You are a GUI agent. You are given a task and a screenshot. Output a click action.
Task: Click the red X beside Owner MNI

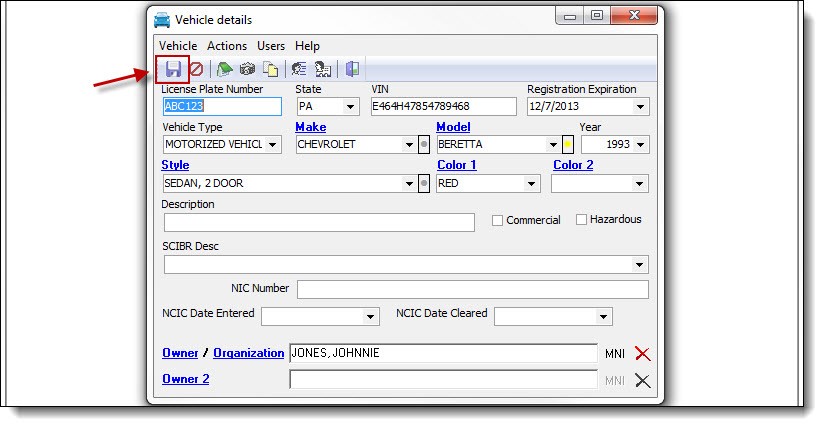point(642,353)
